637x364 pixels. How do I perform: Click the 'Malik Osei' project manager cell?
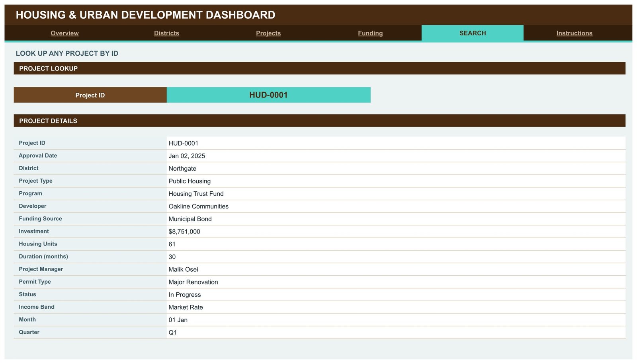(396, 269)
